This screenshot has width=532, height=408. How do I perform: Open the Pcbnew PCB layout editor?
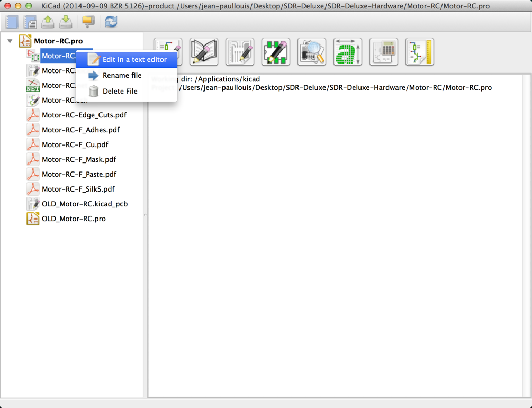240,52
